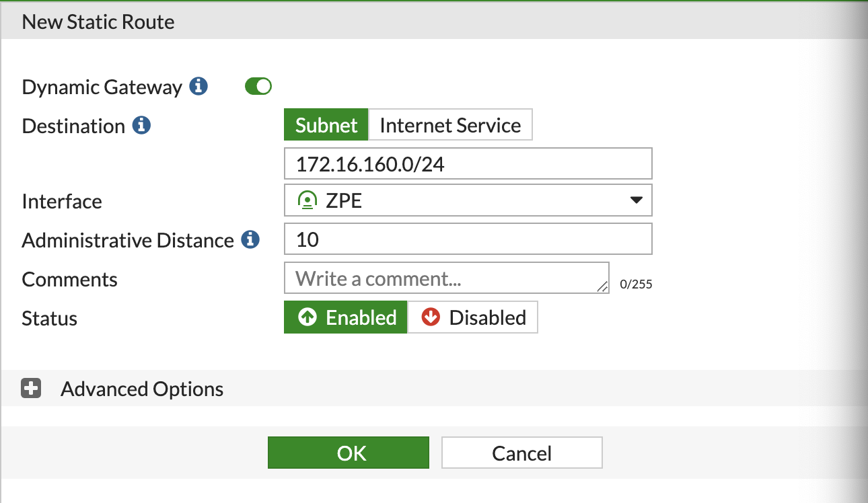Click the ZPE interface icon
Viewport: 868px width, 503px height.
click(307, 200)
